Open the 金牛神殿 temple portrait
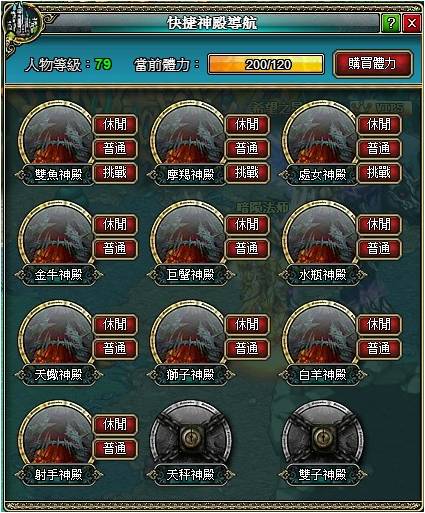The width and height of the screenshot is (425, 513). pos(57,236)
